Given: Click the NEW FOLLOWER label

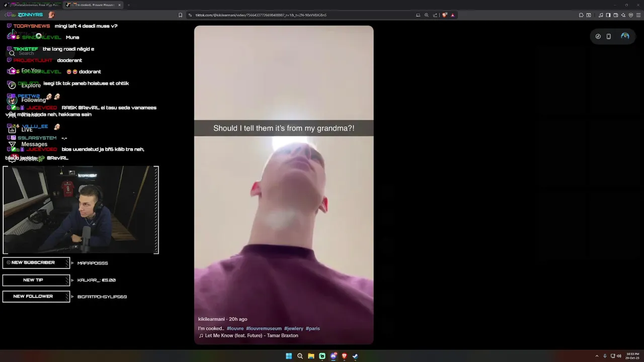Looking at the screenshot, I should pyautogui.click(x=36, y=297).
